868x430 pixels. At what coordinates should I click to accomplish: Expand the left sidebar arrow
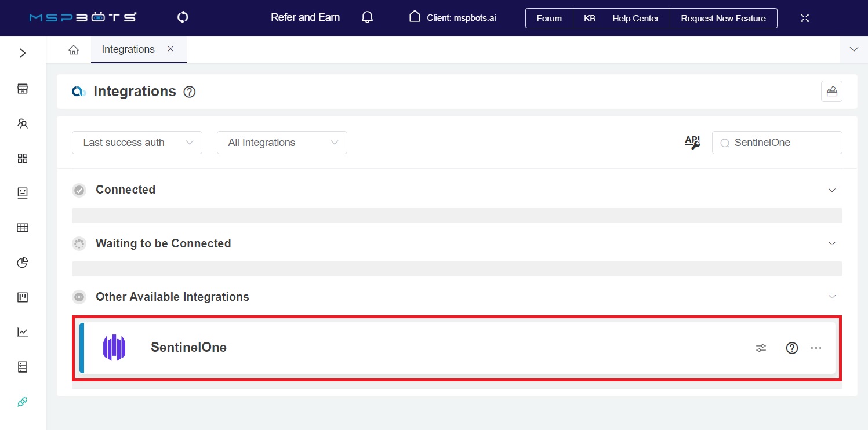23,53
